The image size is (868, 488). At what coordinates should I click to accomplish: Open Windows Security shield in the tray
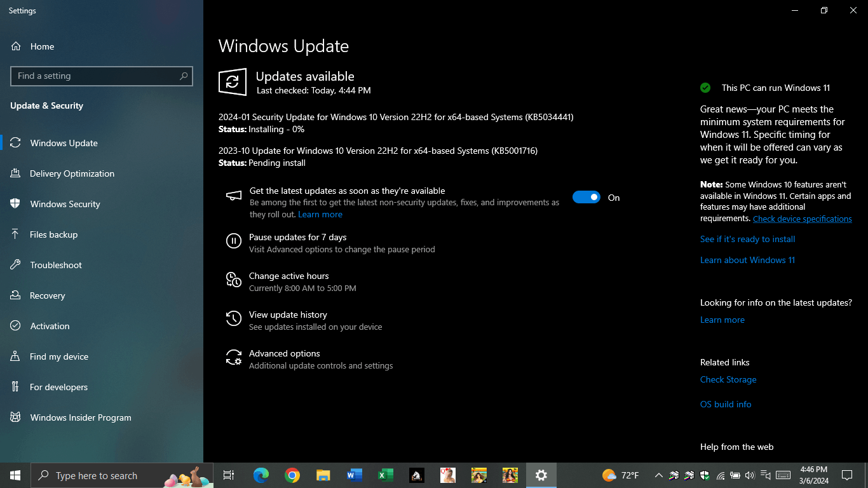click(x=705, y=475)
